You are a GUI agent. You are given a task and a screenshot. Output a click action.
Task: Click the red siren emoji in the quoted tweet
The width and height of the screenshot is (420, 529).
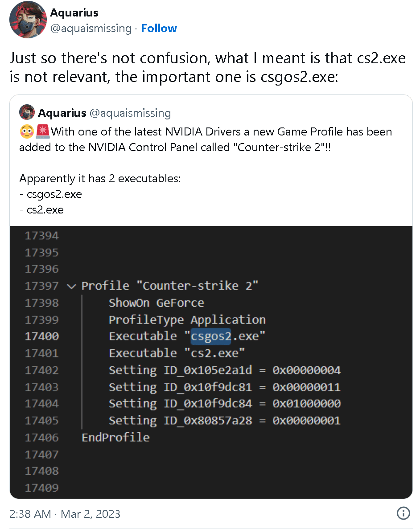[44, 132]
